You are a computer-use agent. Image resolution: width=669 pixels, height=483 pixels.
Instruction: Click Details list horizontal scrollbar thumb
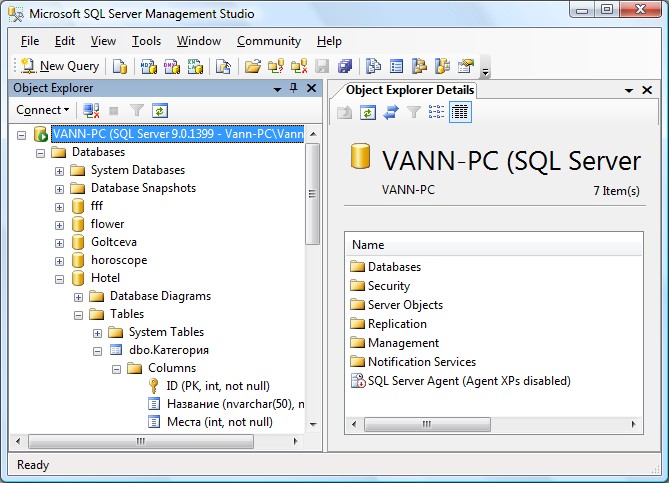click(x=427, y=425)
